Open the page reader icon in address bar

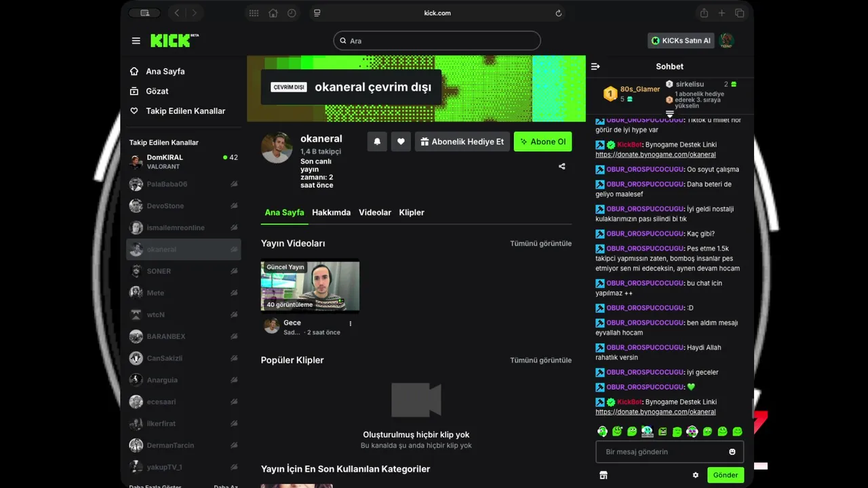coord(317,13)
